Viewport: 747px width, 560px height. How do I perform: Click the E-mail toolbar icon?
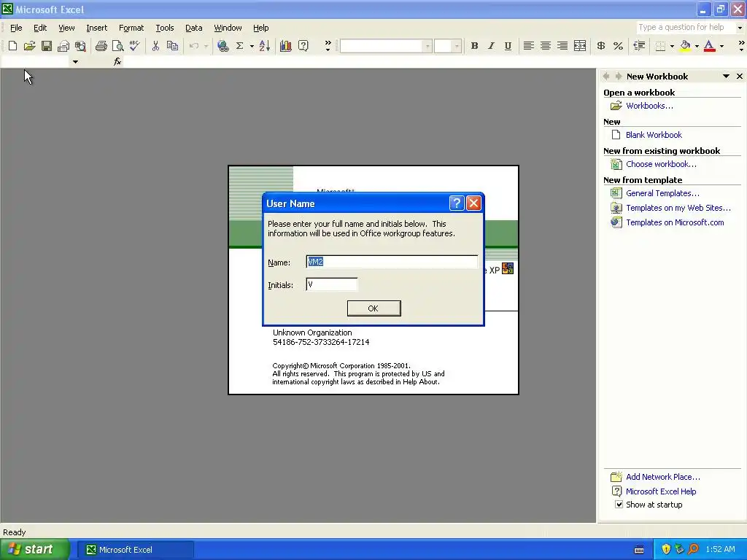(x=63, y=46)
